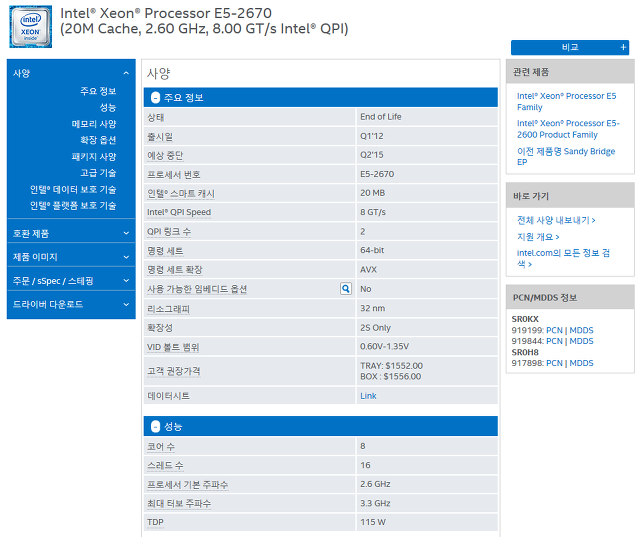This screenshot has height=537, width=640.
Task: Click the 리소그래피 label
Action: pyautogui.click(x=168, y=309)
